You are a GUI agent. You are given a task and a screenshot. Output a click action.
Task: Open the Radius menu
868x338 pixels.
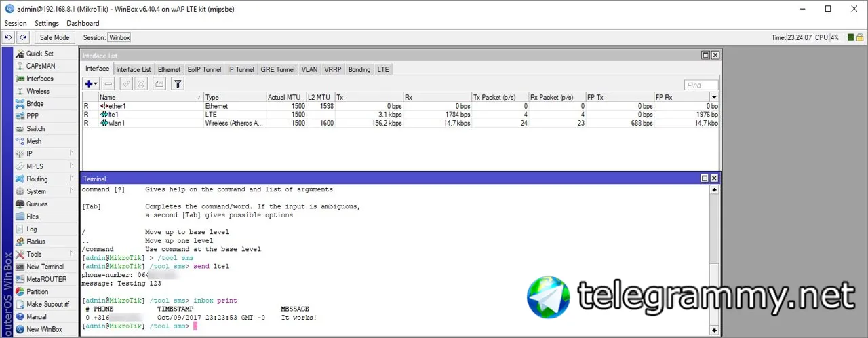click(x=36, y=242)
